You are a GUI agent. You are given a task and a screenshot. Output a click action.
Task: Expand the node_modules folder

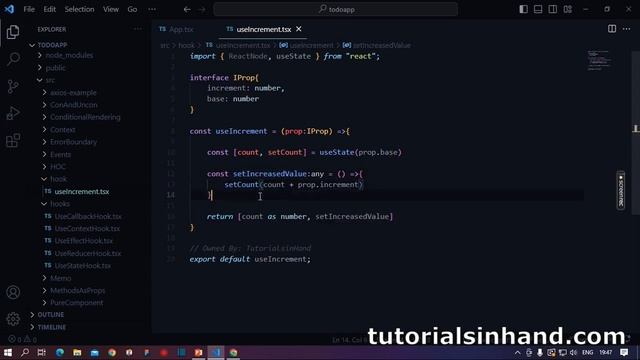coord(69,55)
